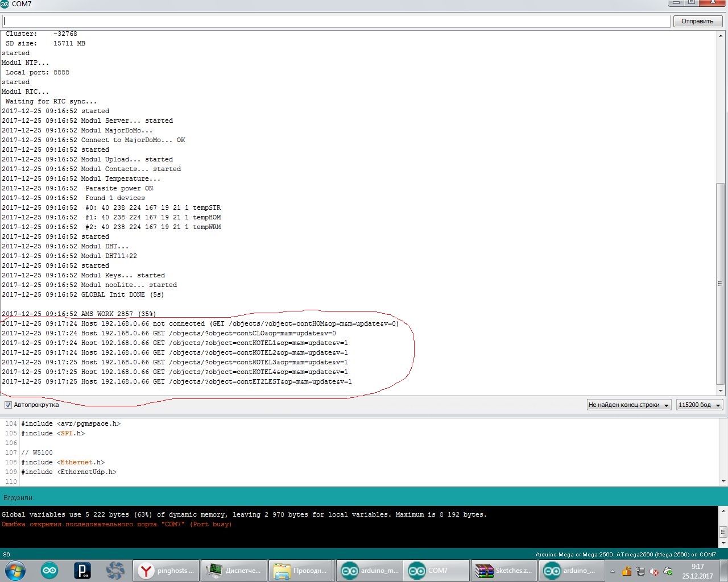Open the pinned fan-shaped taskbar icon

[115, 570]
